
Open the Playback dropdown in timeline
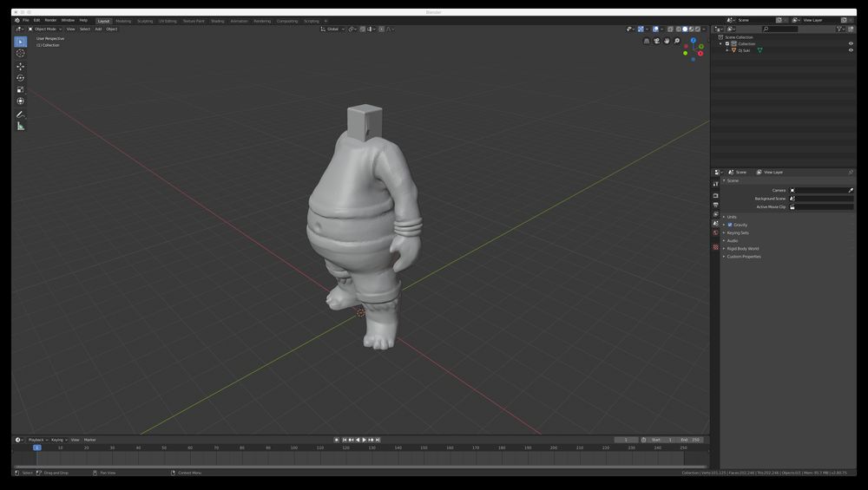coord(38,441)
